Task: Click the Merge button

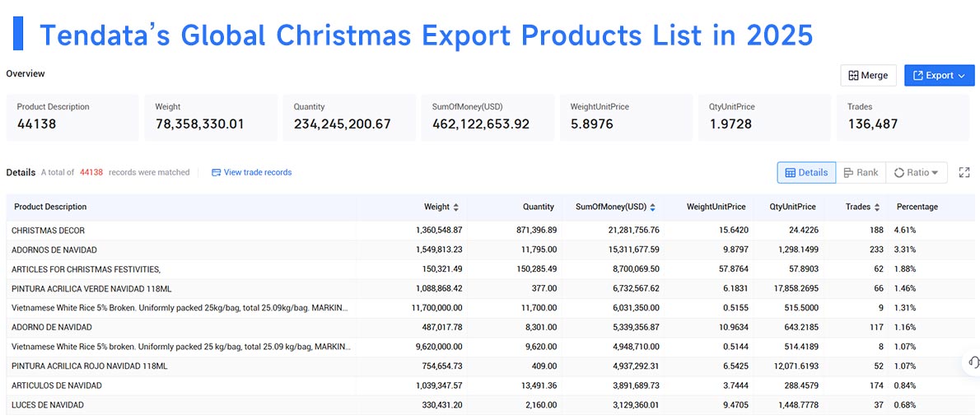Action: pyautogui.click(x=868, y=76)
